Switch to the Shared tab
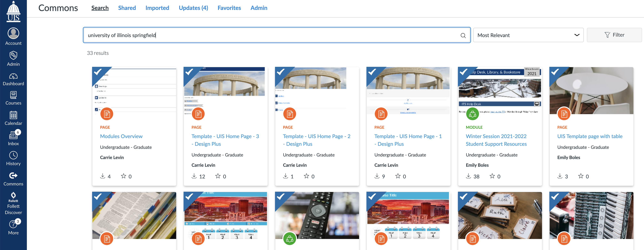 coord(127,8)
